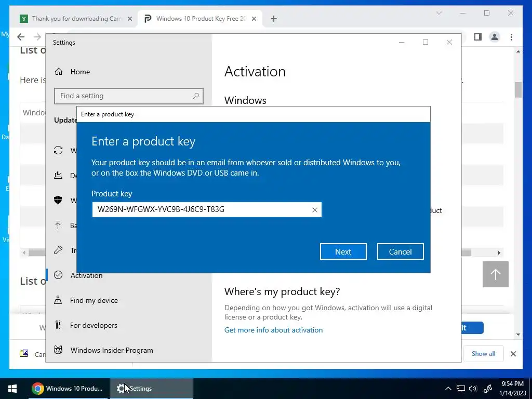Screen dimensions: 532x399
Task: Open Troubleshoot wrench icon in sidebar
Action: (x=58, y=250)
